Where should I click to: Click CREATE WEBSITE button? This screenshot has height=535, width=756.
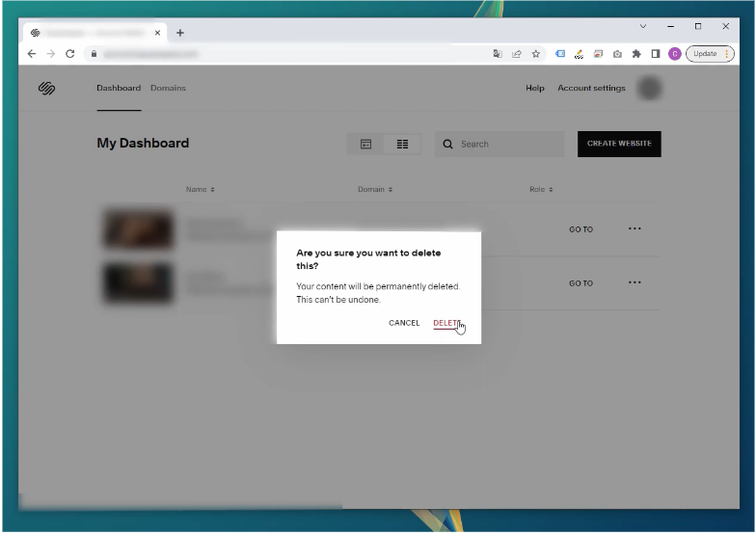click(x=619, y=144)
